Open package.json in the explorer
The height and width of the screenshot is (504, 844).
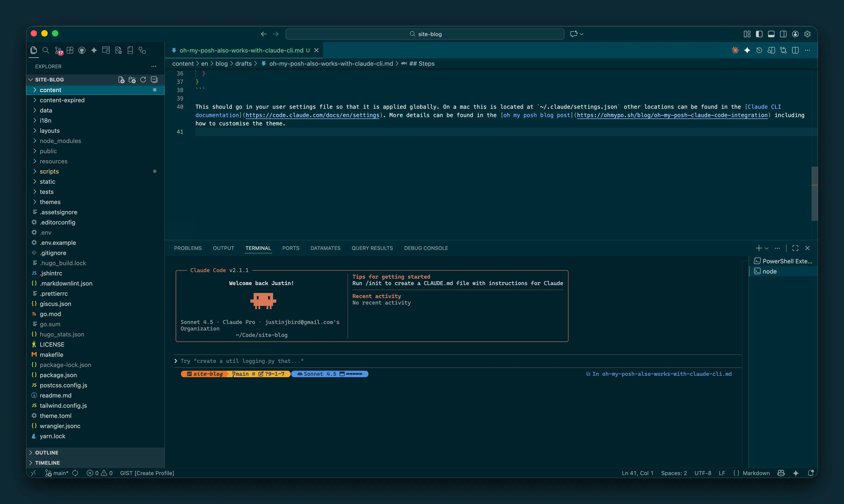[x=95, y=375]
